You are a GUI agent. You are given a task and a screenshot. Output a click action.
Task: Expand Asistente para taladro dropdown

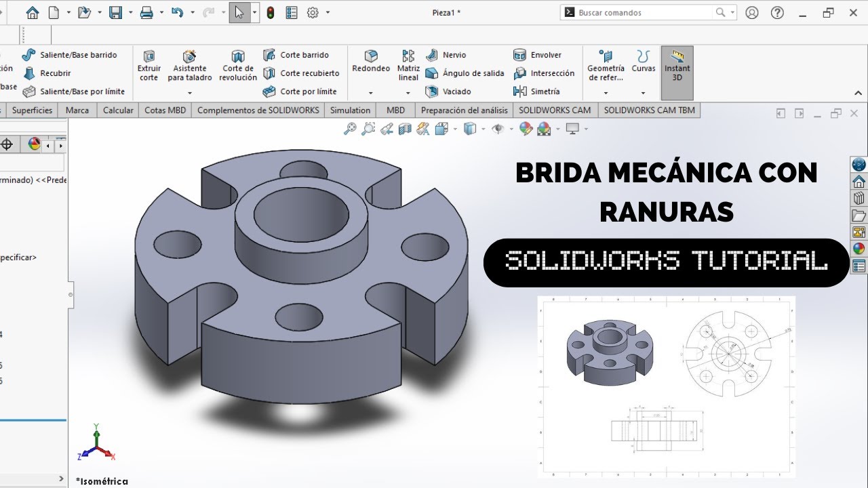[x=190, y=93]
